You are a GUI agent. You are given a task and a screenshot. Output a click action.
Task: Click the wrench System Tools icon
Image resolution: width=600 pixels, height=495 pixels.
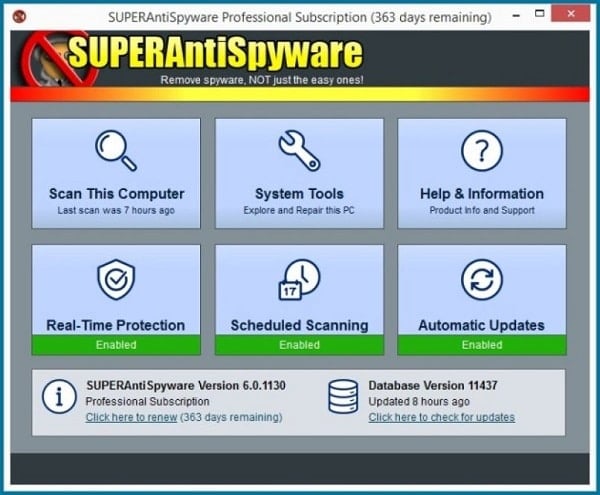[x=298, y=151]
